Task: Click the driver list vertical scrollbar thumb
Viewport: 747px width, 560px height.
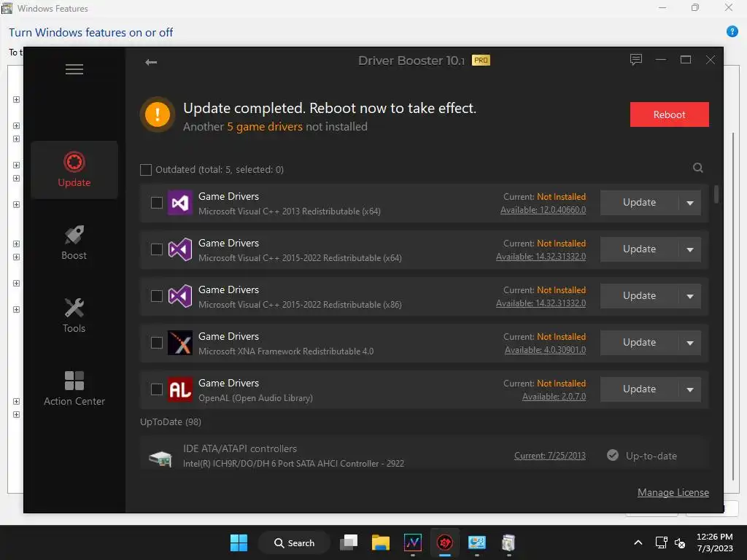Action: click(716, 194)
